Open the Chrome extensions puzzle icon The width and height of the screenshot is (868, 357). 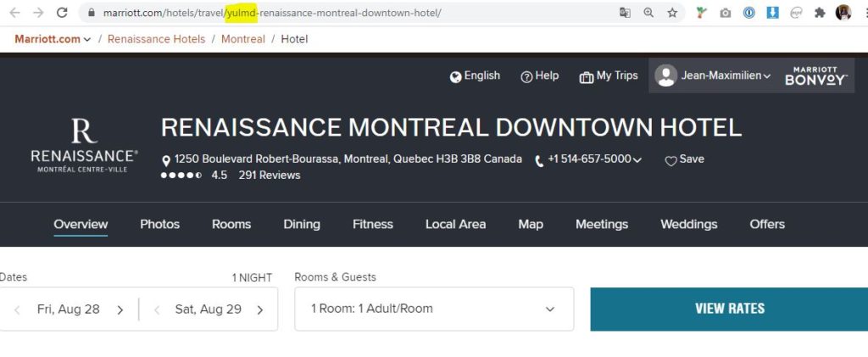pos(820,13)
